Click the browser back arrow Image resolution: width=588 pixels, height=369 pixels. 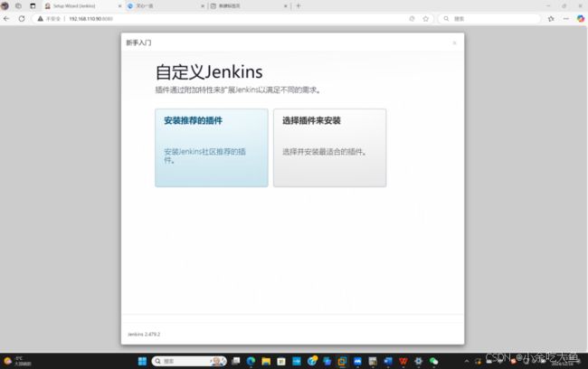click(x=6, y=18)
